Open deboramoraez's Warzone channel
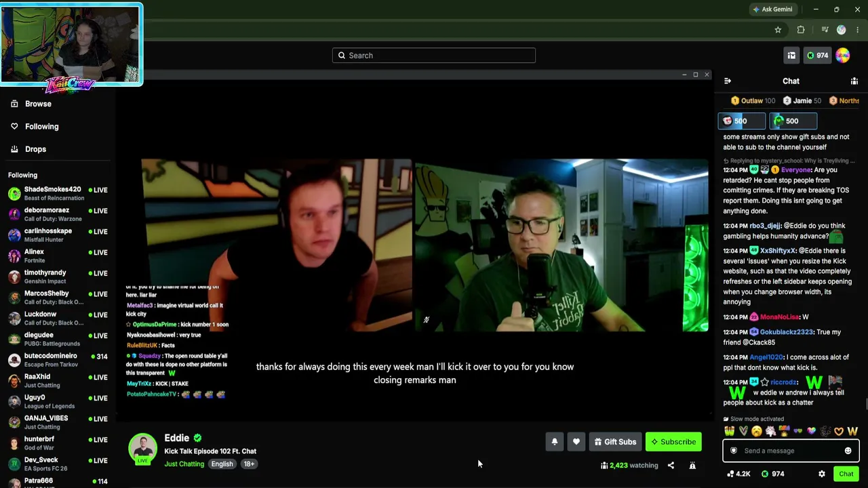The image size is (868, 488). 58,214
